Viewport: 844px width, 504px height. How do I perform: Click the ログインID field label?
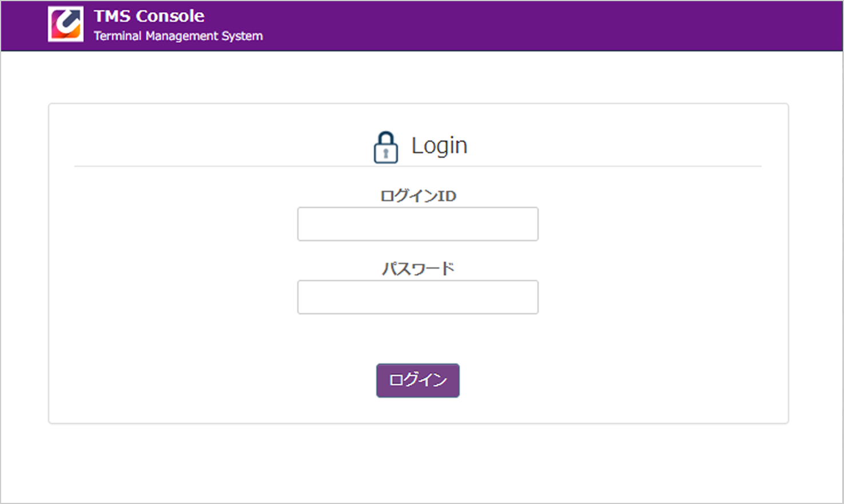[417, 196]
